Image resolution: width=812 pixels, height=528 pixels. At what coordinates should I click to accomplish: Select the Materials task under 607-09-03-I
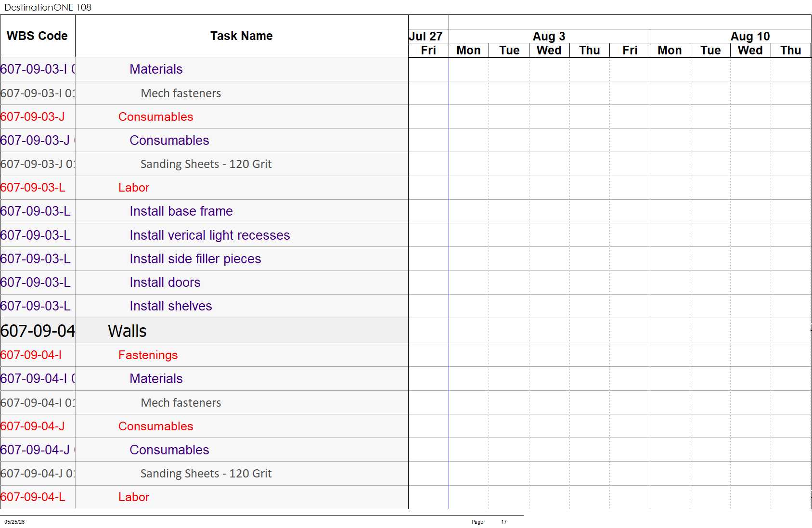tap(242, 69)
